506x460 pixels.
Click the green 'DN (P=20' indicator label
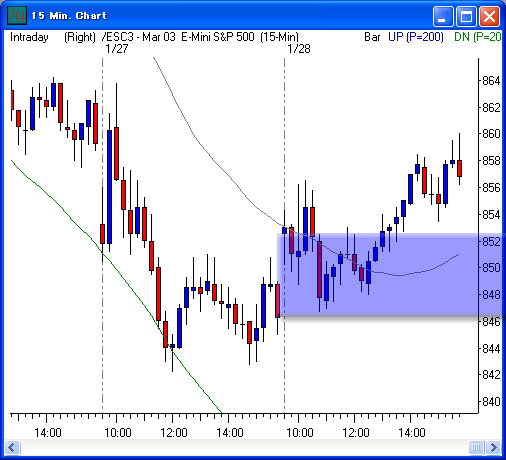[x=477, y=37]
